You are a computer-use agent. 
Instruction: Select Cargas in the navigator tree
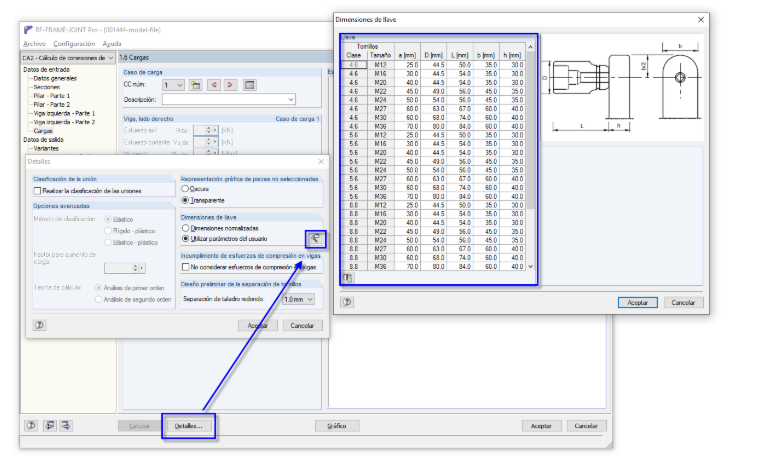pyautogui.click(x=43, y=131)
